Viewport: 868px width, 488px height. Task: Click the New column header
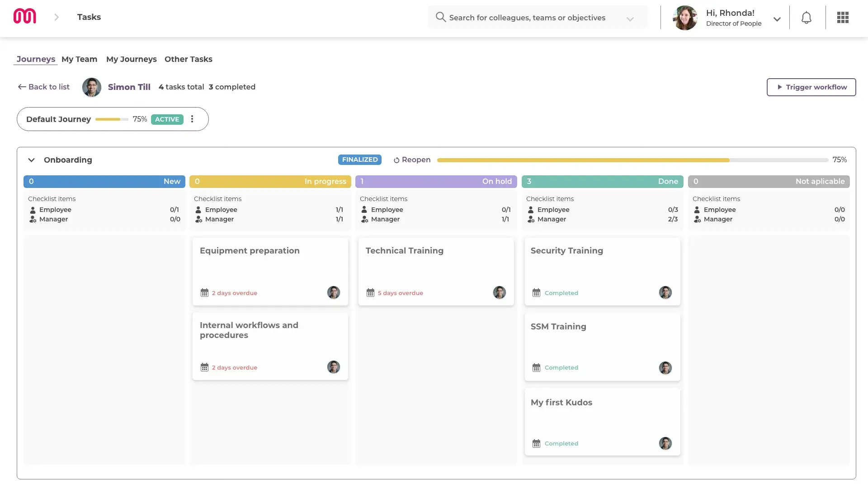pyautogui.click(x=104, y=182)
